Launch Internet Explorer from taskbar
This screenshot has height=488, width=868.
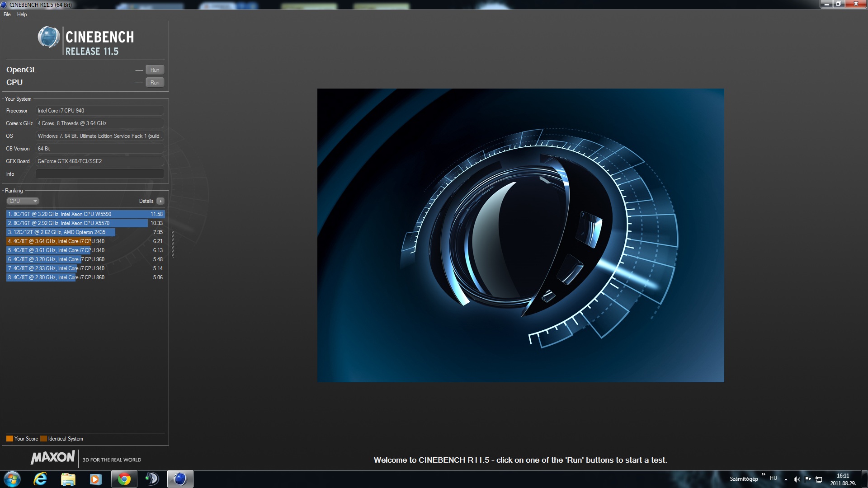pyautogui.click(x=40, y=479)
